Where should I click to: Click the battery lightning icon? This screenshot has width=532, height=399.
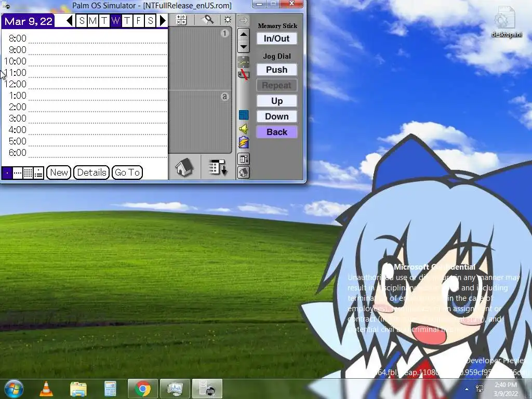(243, 142)
